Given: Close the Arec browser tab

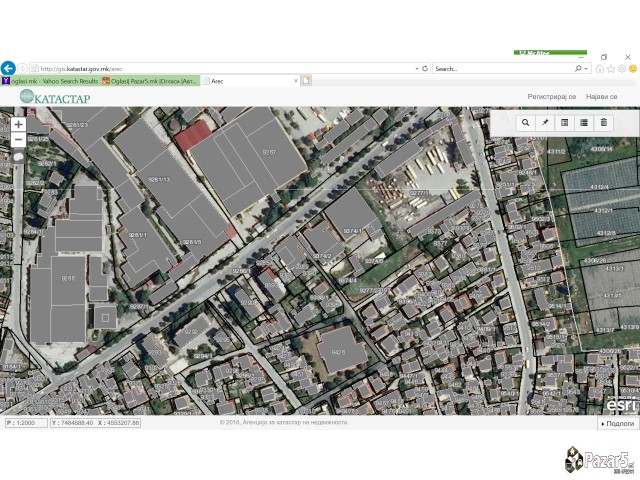Looking at the screenshot, I should tap(296, 80).
